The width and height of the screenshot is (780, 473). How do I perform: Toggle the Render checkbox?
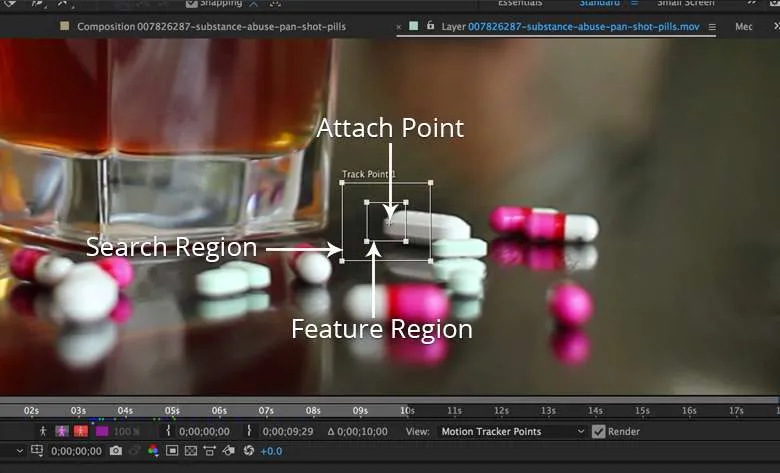tap(599, 432)
